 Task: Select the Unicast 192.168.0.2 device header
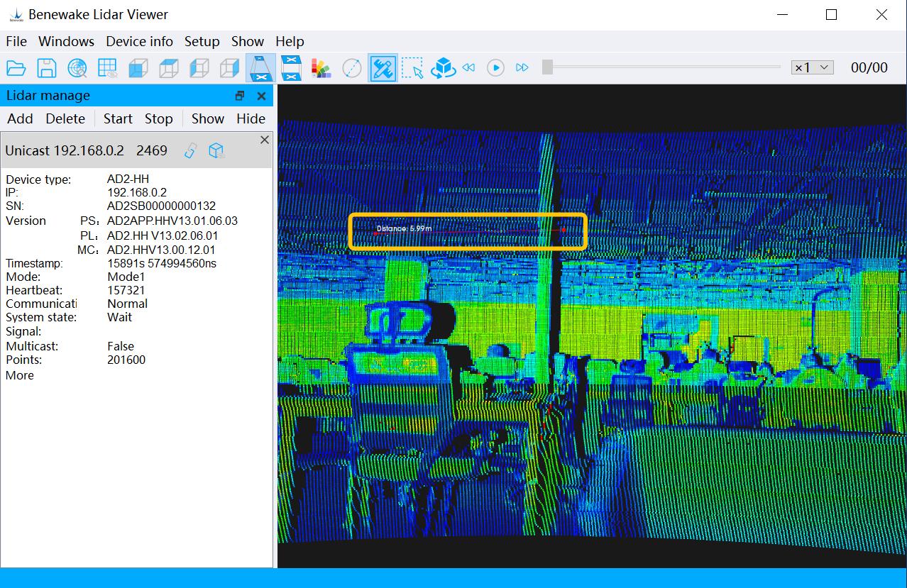(x=136, y=150)
